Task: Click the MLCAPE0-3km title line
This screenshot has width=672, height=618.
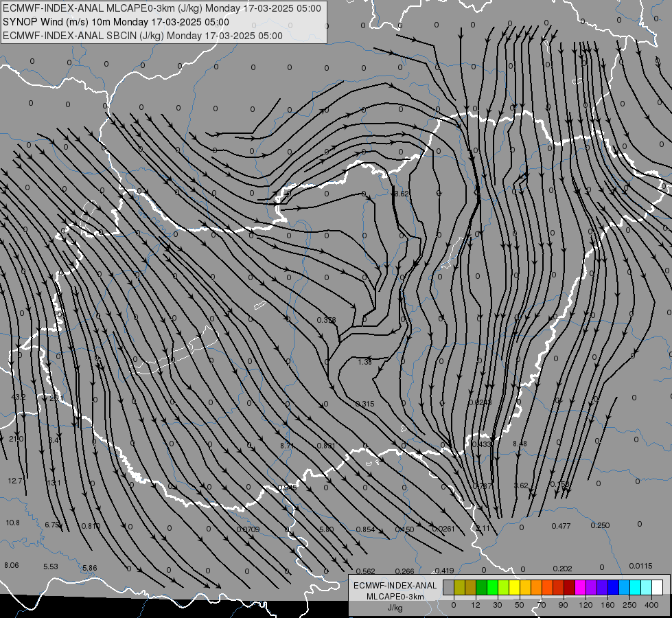Action: pos(161,8)
